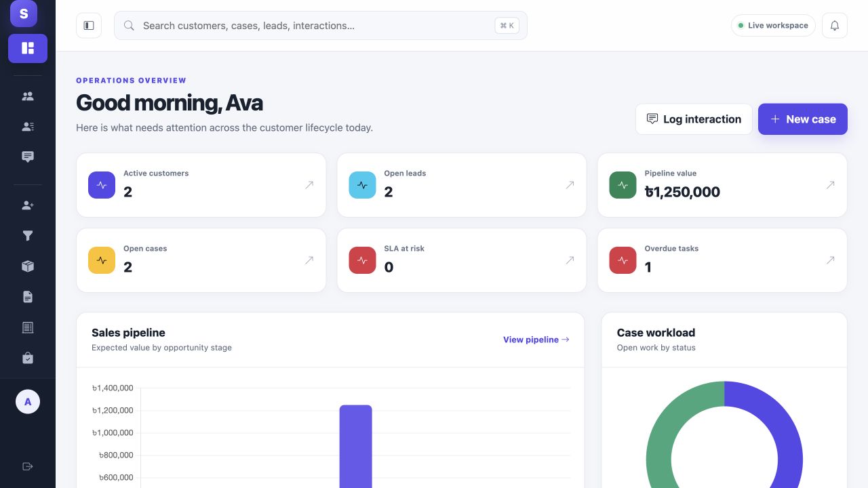Click the ৳1,200,000 axis label

click(x=113, y=410)
